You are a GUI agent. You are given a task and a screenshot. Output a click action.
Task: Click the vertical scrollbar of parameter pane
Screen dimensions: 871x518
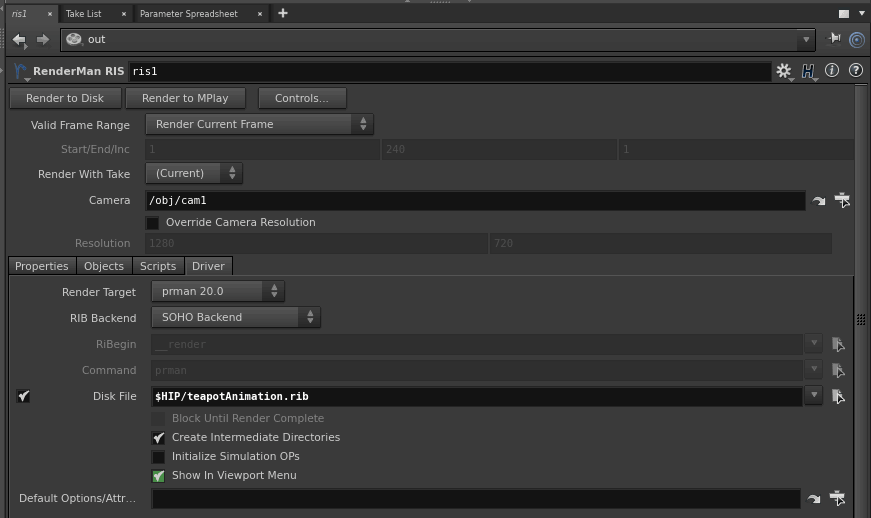[860, 300]
